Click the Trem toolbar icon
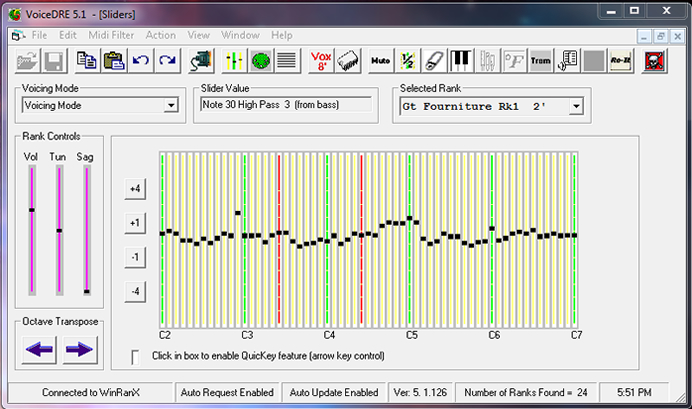 (x=541, y=61)
